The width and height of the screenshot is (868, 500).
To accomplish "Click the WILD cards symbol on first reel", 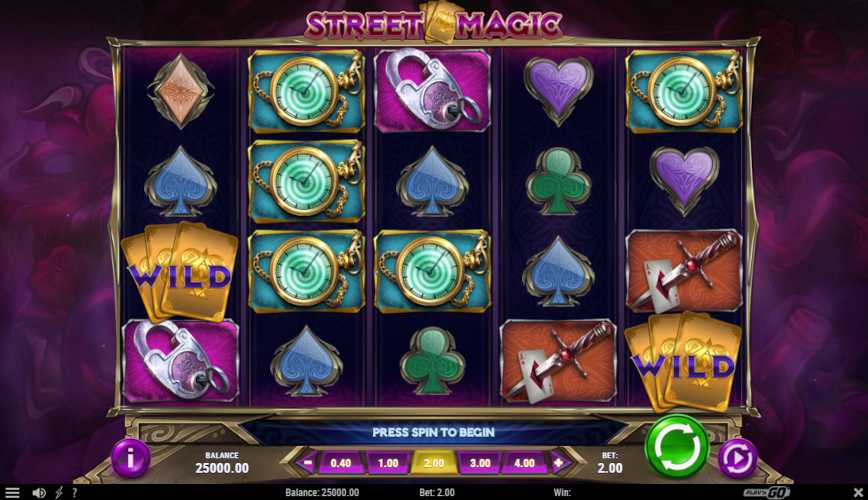I will tap(179, 272).
